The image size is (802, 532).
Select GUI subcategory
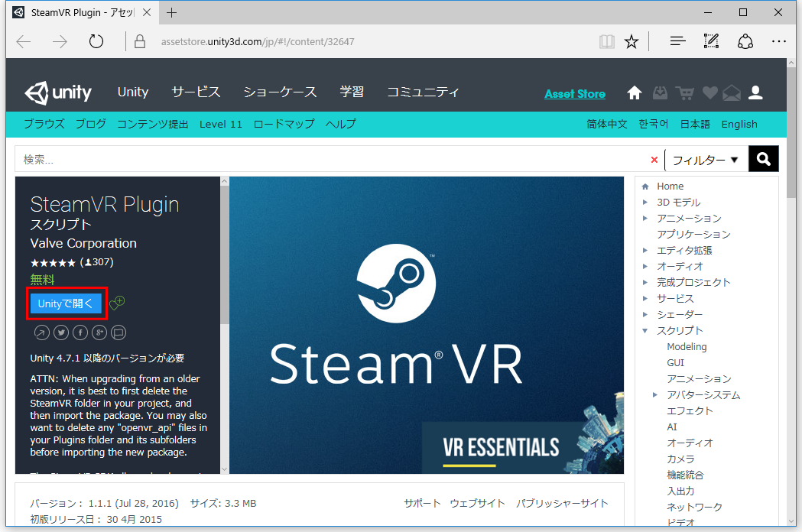point(675,362)
